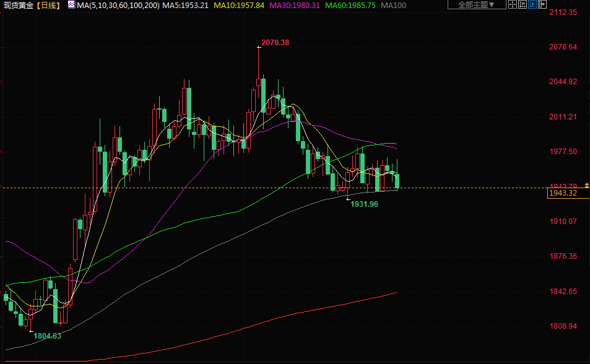Click the 1931.96 low price label
Image resolution: width=590 pixels, height=364 pixels.
coord(364,204)
